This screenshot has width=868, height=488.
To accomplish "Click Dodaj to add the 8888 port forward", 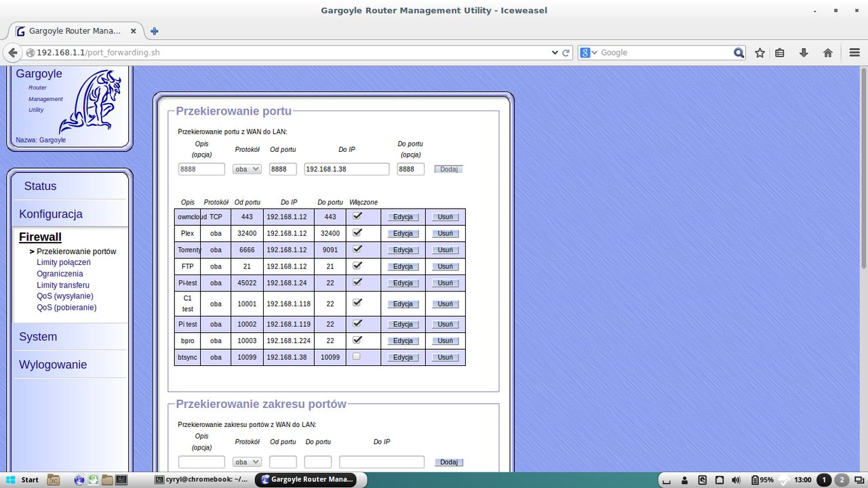I will [449, 169].
